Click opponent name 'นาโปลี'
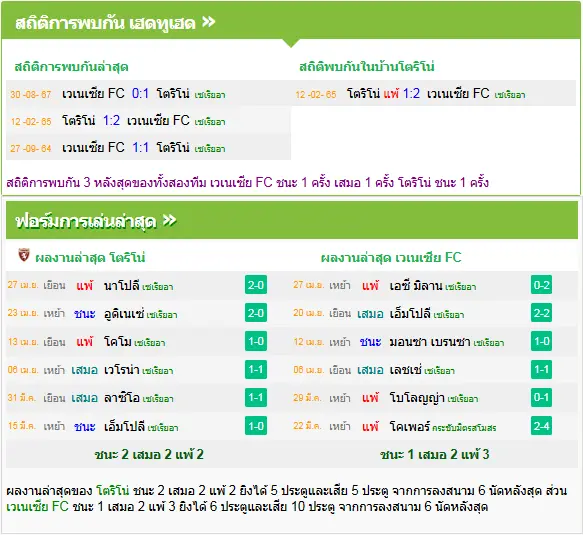 [x=122, y=286]
